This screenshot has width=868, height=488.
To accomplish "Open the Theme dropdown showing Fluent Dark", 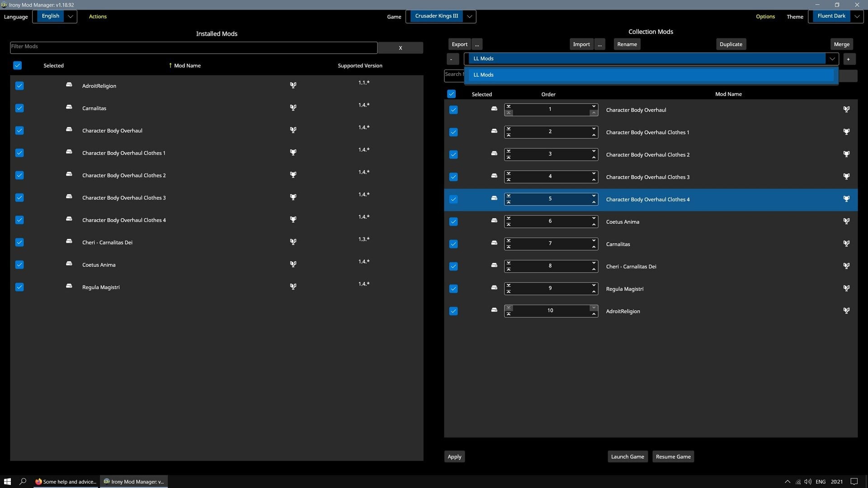I will point(835,16).
